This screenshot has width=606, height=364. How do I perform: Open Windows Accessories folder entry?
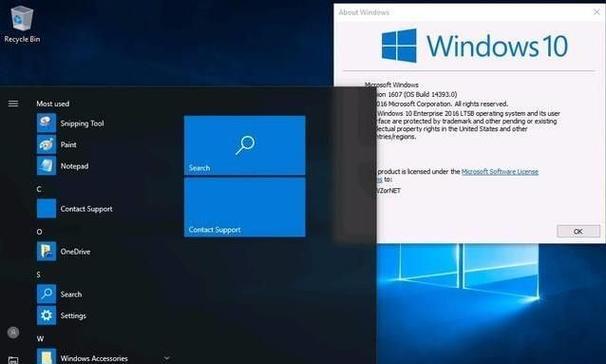82,357
